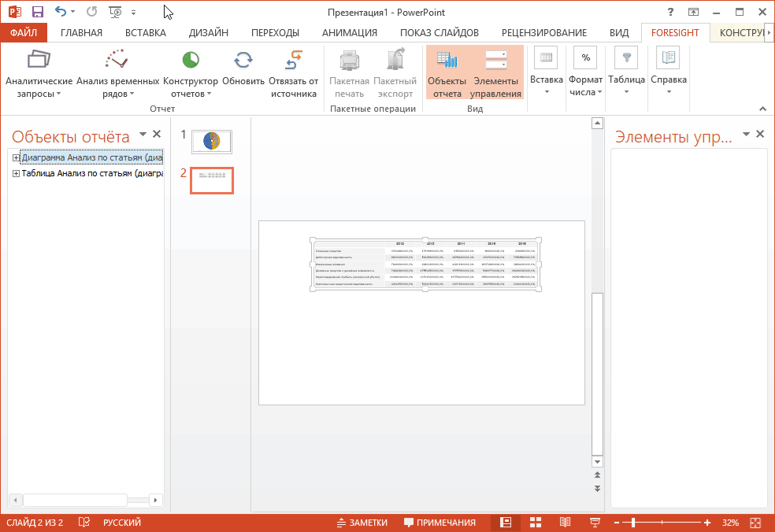Click the Обновить refresh icon
Image resolution: width=775 pixels, height=532 pixels.
tap(243, 60)
